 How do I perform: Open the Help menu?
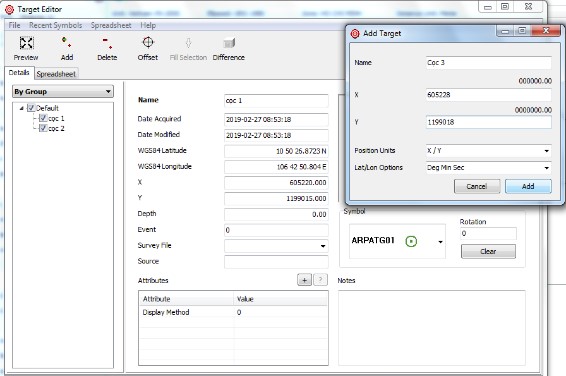[x=148, y=25]
